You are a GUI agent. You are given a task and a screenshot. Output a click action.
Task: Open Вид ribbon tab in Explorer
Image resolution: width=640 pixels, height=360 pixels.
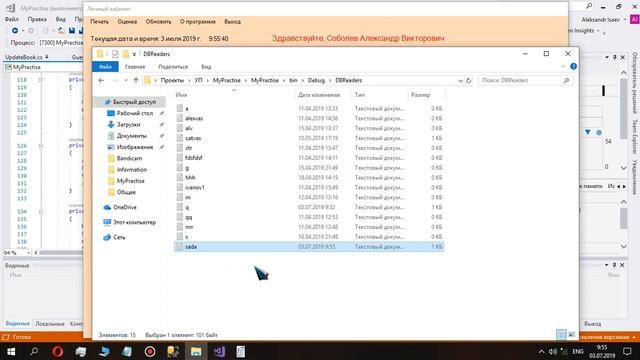coord(206,67)
